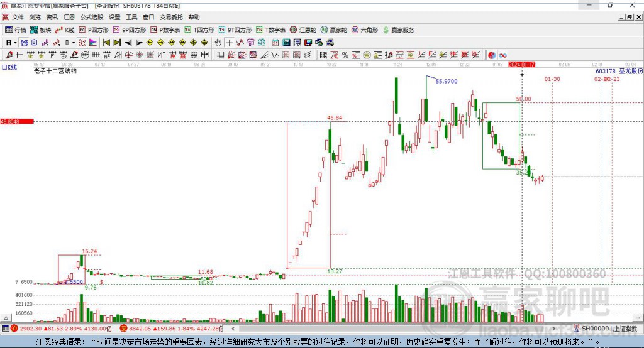The width and height of the screenshot is (644, 348).
Task: Toggle the pressed chart style button after candle dropdown
Action: 82,43
